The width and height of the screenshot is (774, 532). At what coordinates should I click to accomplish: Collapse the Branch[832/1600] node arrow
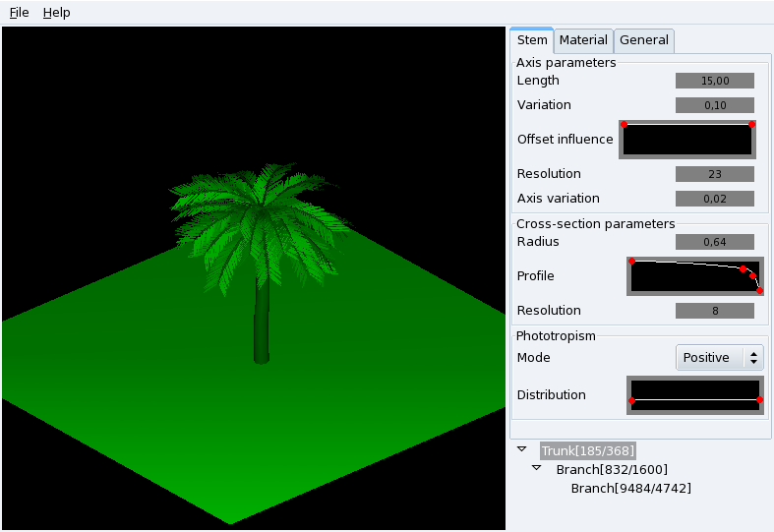tap(537, 468)
